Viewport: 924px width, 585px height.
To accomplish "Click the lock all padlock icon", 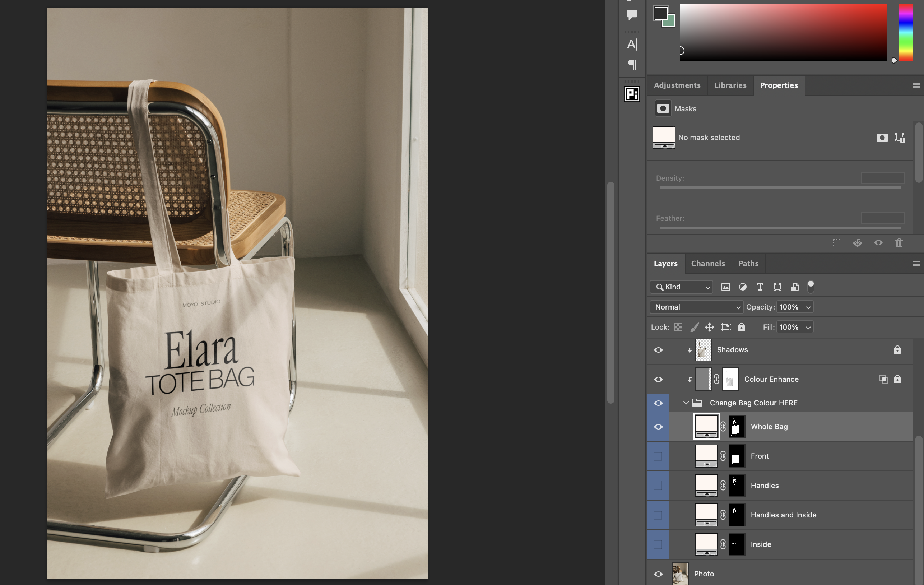I will pyautogui.click(x=741, y=327).
